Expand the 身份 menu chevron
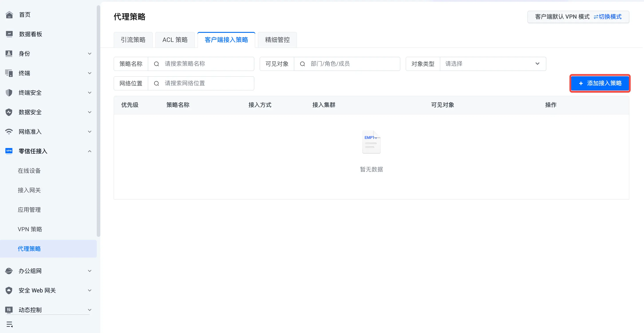This screenshot has height=333, width=644. pyautogui.click(x=90, y=54)
